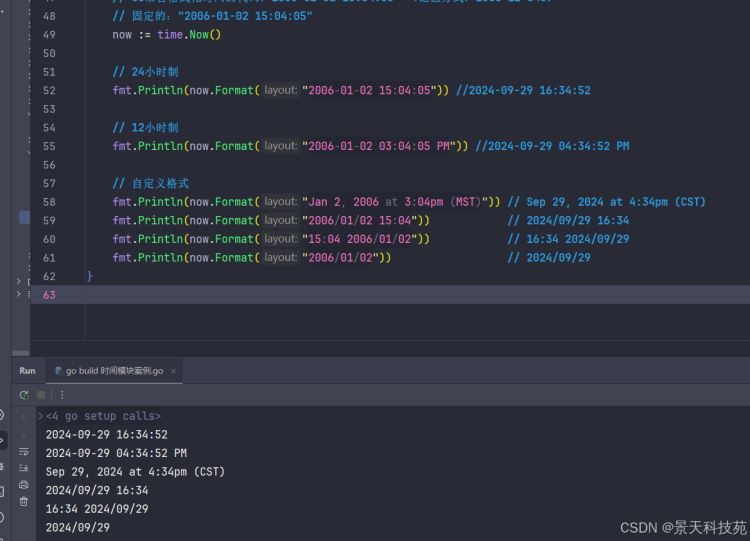Click the string "2006-01-02 03:04:05 PM" on line 55

pyautogui.click(x=378, y=146)
